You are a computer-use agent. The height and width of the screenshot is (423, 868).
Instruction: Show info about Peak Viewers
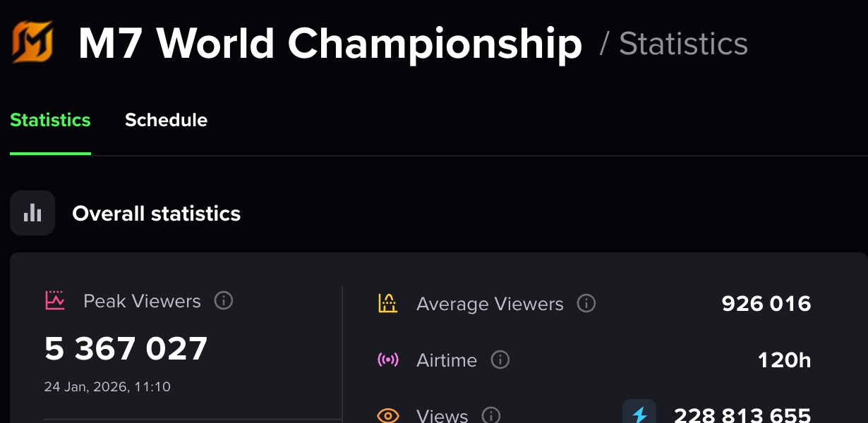coord(224,301)
